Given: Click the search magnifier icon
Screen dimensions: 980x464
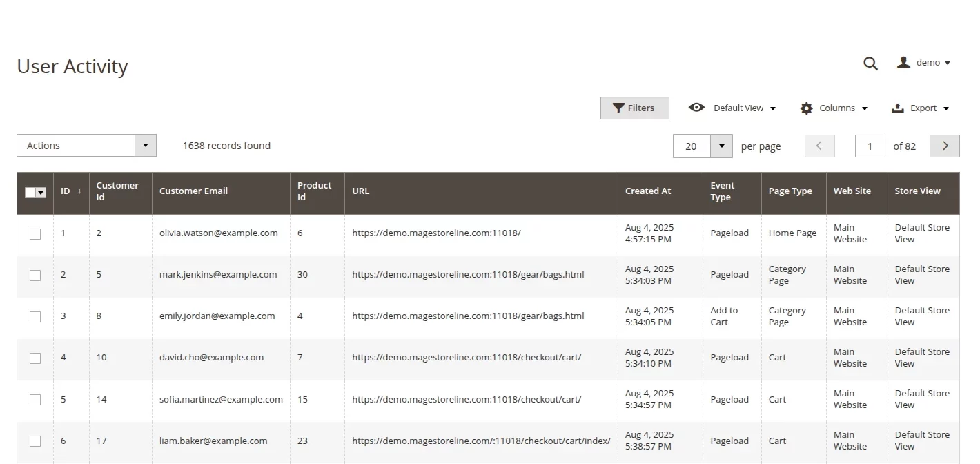Looking at the screenshot, I should 870,63.
